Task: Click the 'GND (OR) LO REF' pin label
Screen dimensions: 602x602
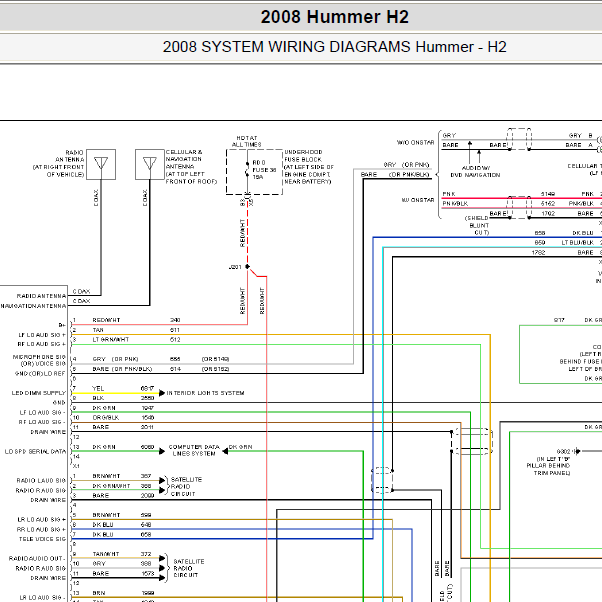Action: [x=40, y=374]
